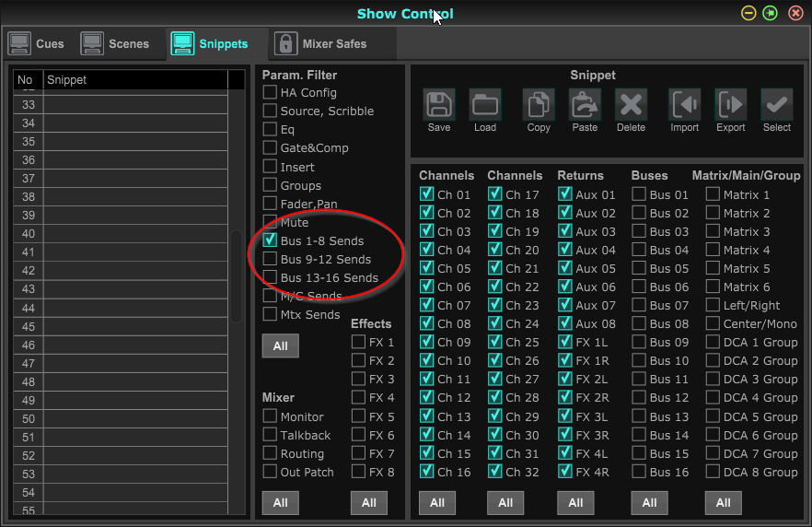Switch to the Scenes tab
812x527 pixels.
(x=115, y=44)
